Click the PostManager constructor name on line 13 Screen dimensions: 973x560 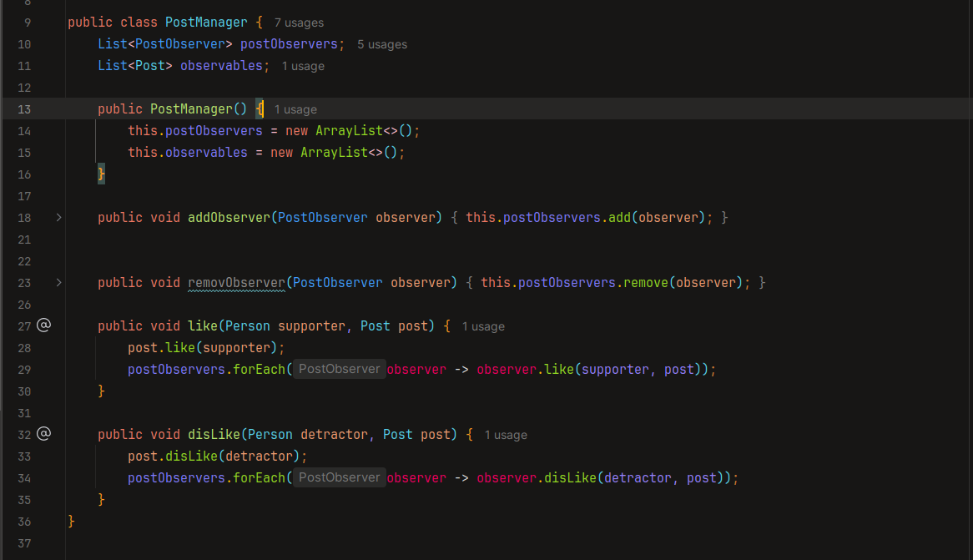[191, 109]
